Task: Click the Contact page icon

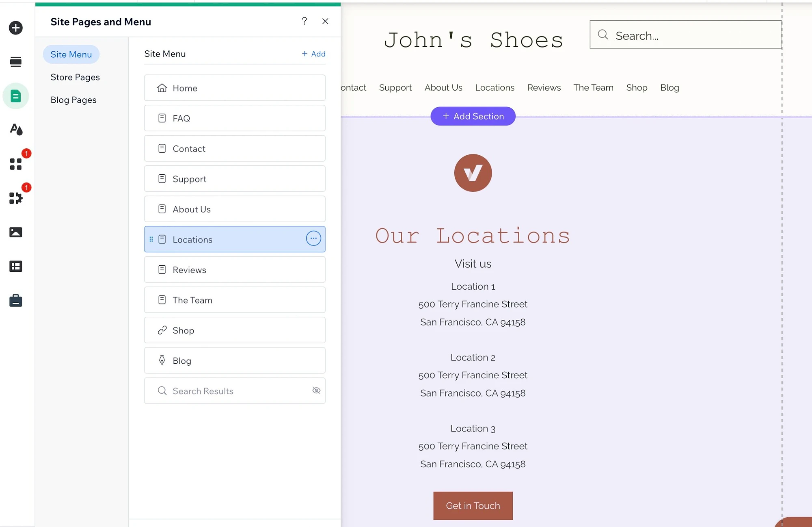Action: [x=162, y=148]
